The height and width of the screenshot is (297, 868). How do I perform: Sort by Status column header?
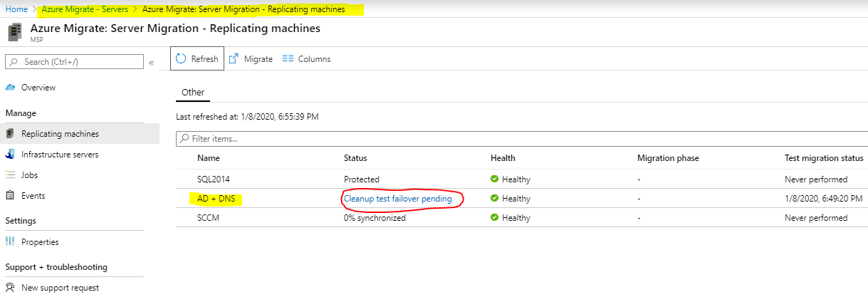tap(355, 158)
